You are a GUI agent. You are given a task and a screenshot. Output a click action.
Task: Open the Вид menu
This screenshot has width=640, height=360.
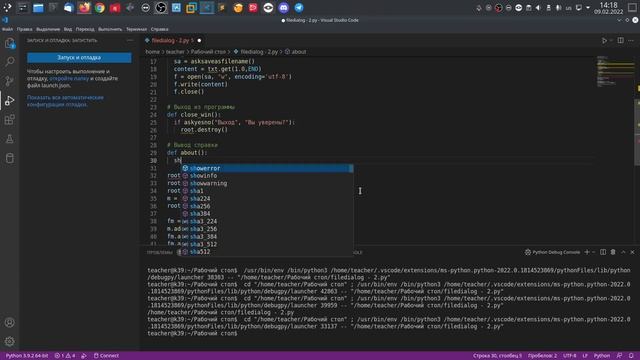click(68, 29)
